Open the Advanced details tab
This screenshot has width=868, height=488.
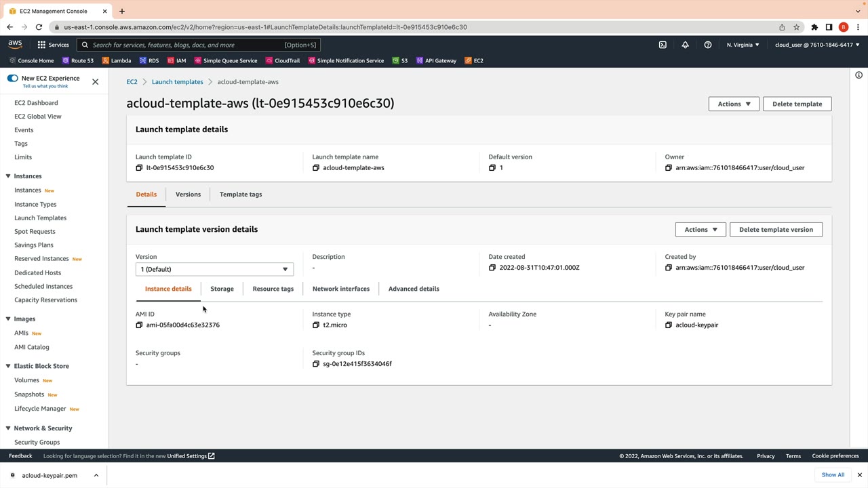click(414, 289)
